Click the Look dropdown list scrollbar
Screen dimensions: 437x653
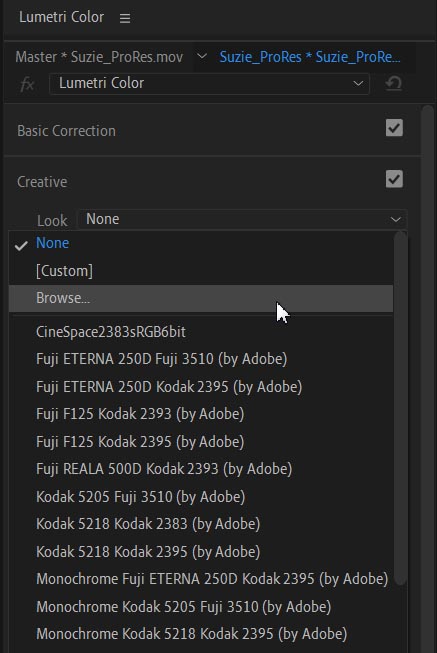(x=400, y=408)
